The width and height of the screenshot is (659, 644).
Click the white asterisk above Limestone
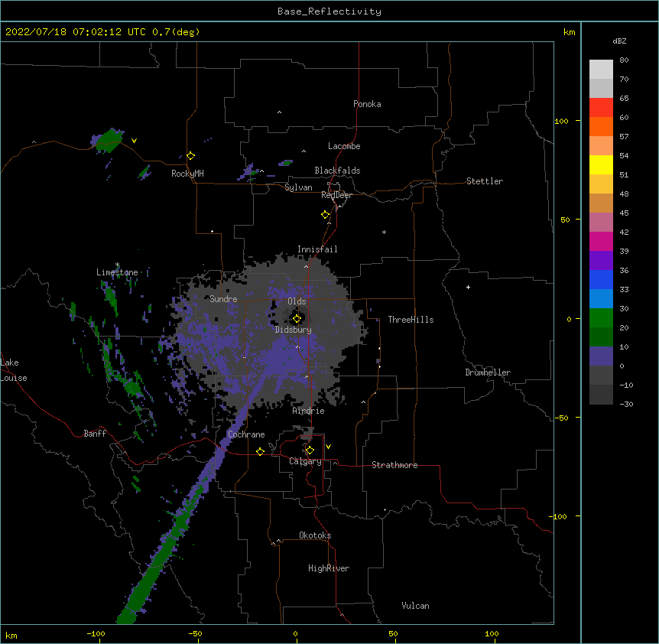click(117, 265)
